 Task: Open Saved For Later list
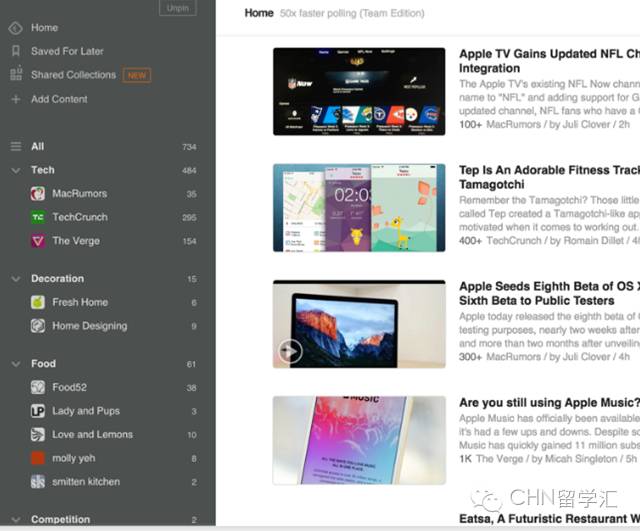(67, 51)
